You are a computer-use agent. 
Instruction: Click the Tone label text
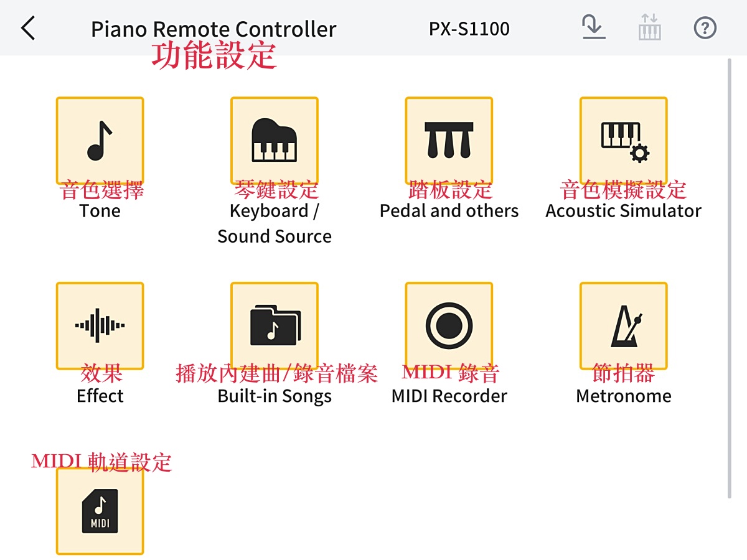coord(100,211)
